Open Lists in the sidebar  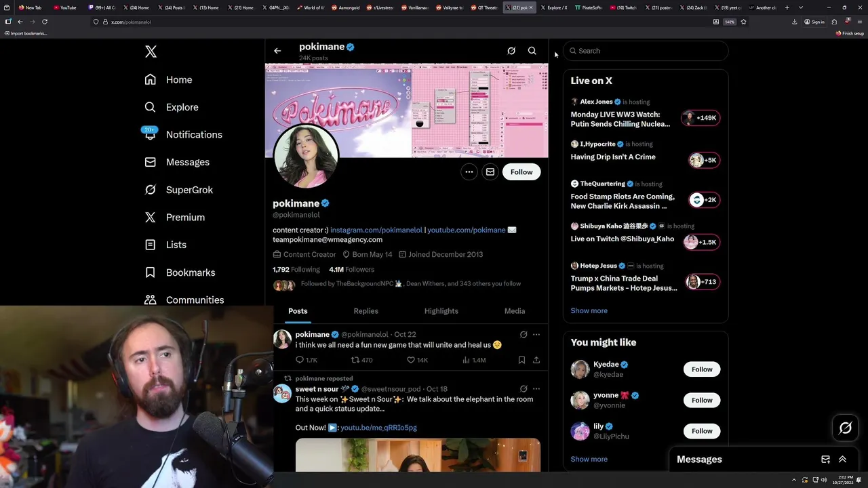(165, 245)
